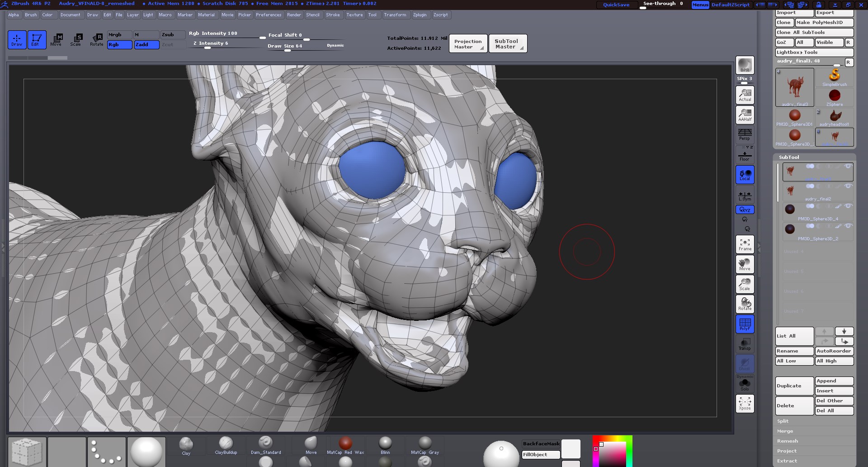
Task: Toggle Zadd sculpting mode
Action: [x=146, y=44]
